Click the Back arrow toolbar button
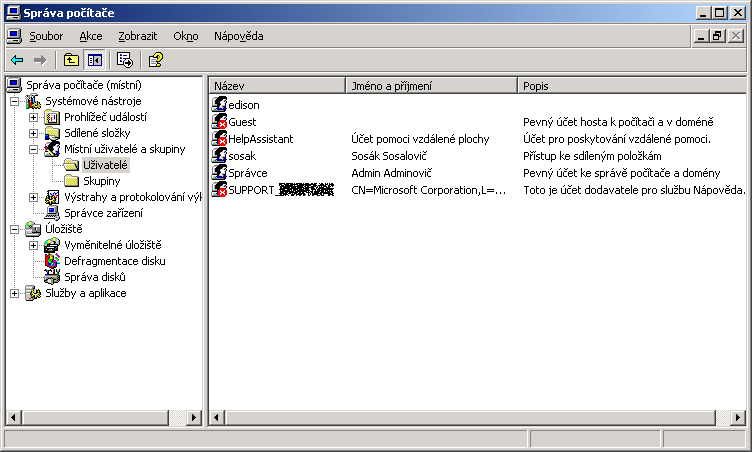Viewport: 752px width, 452px height. point(17,60)
